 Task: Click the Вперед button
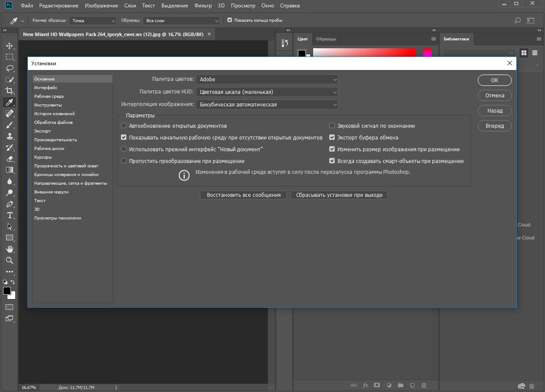pyautogui.click(x=495, y=126)
